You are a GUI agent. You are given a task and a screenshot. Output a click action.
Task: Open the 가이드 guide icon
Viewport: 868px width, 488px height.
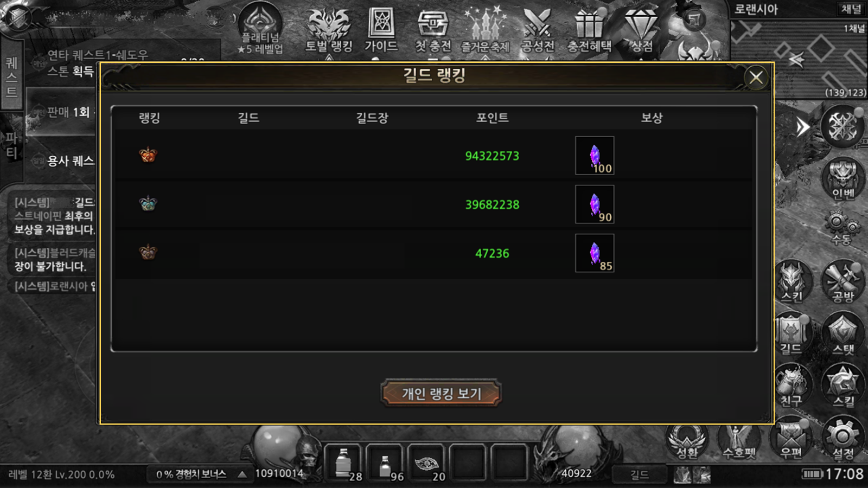pyautogui.click(x=381, y=30)
